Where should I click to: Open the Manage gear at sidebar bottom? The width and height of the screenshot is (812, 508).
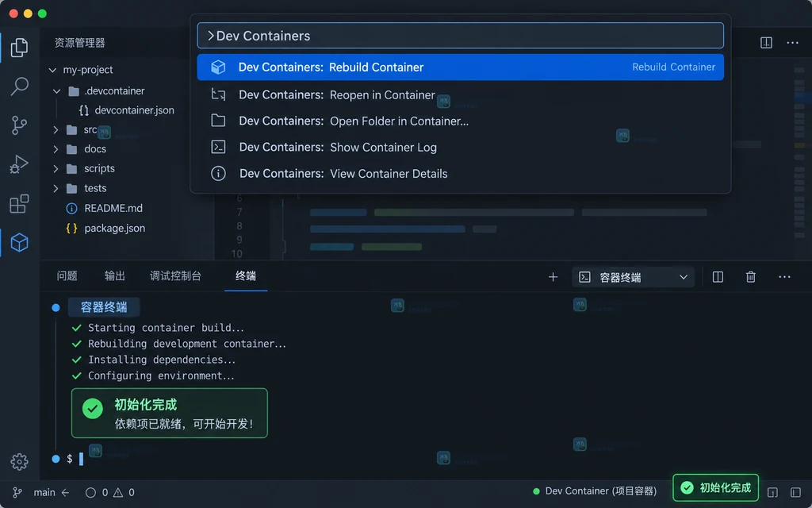(x=19, y=461)
